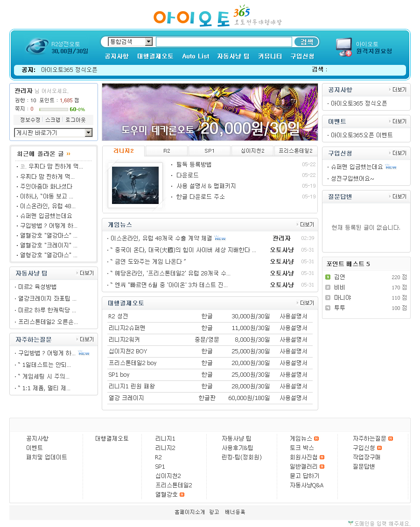Click NEW badge next to 슈퍼맨 입금했는데요

point(391,167)
